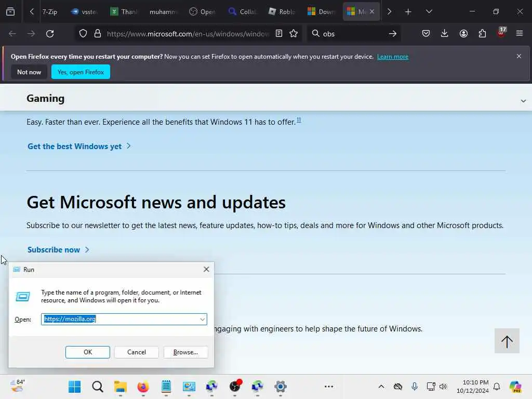Save the page to Pocket
This screenshot has height=399, width=532.
click(x=426, y=34)
